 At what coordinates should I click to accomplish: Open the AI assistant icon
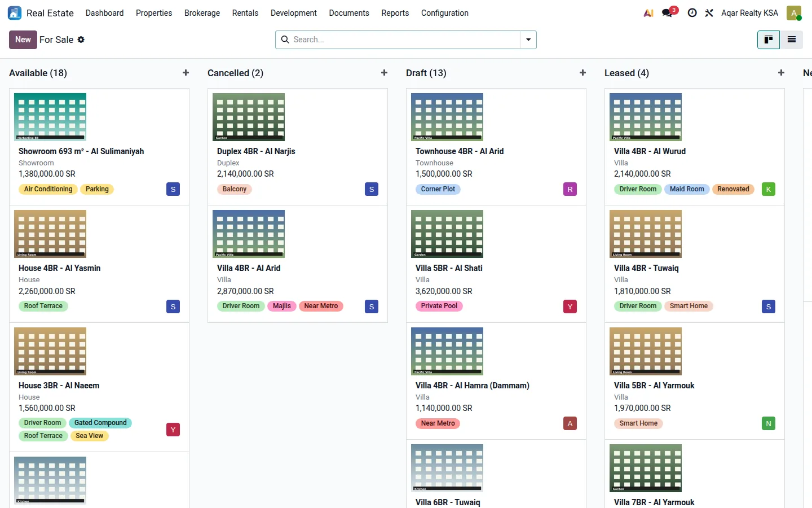pos(648,13)
